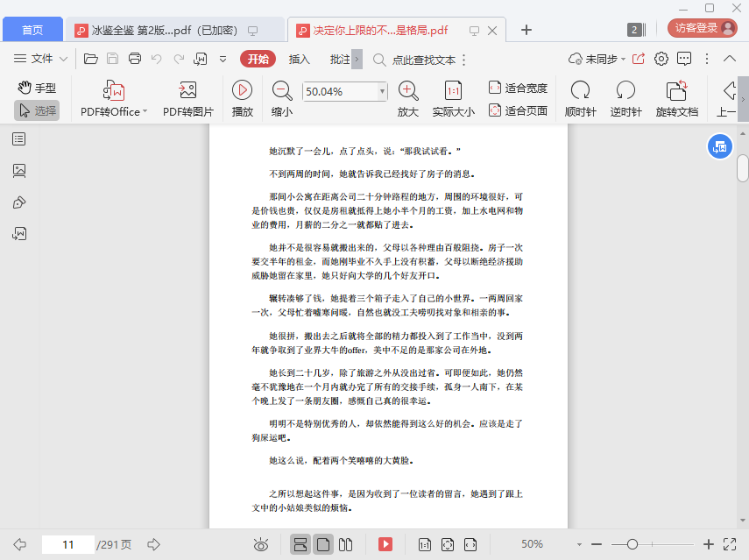Viewport: 749px width, 560px height.
Task: Switch to two-page view mode
Action: [x=345, y=545]
